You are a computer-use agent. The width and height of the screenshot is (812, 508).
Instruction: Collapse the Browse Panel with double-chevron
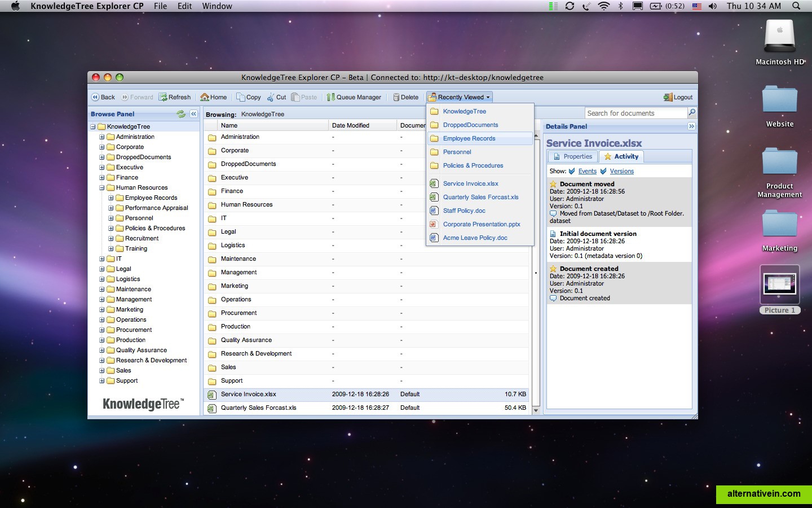point(193,113)
